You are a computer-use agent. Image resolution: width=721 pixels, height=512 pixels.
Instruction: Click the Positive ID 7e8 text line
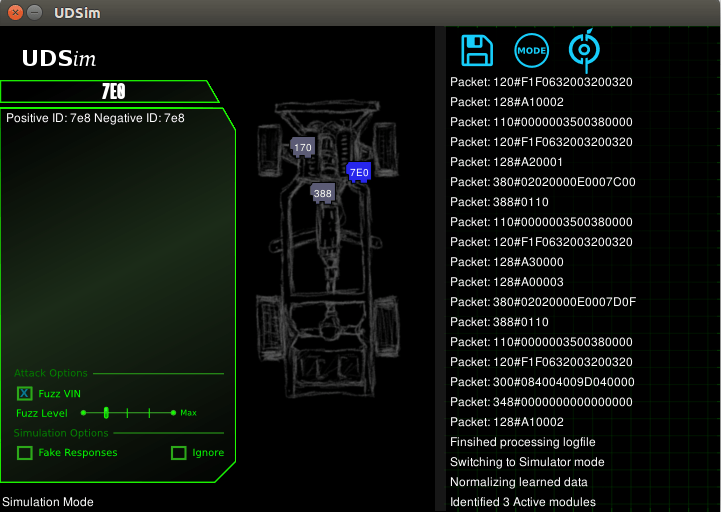point(95,118)
